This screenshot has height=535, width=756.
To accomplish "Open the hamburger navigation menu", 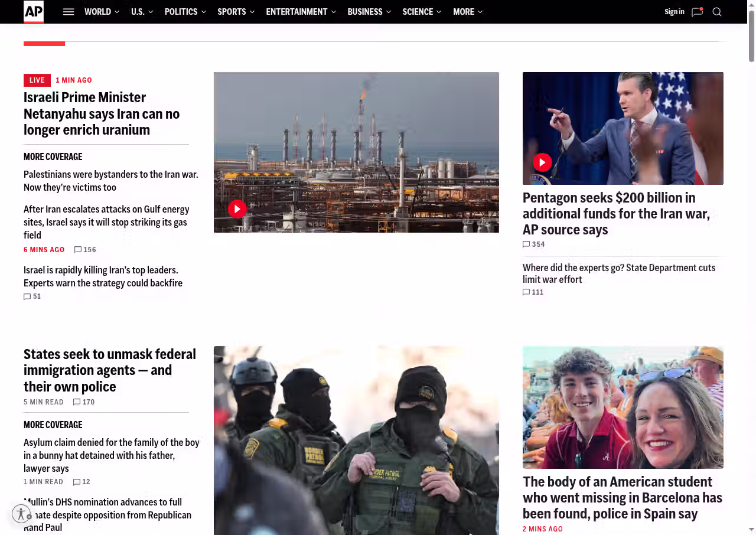I will [x=69, y=12].
